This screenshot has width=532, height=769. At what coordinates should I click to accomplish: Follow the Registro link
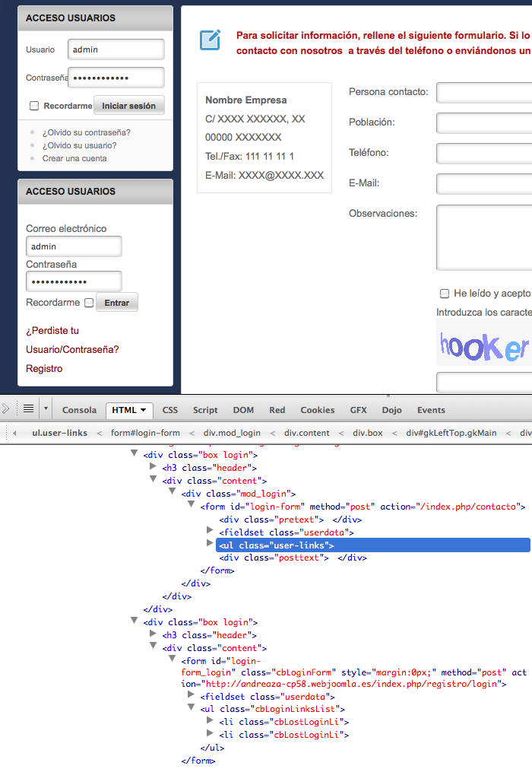[x=44, y=368]
